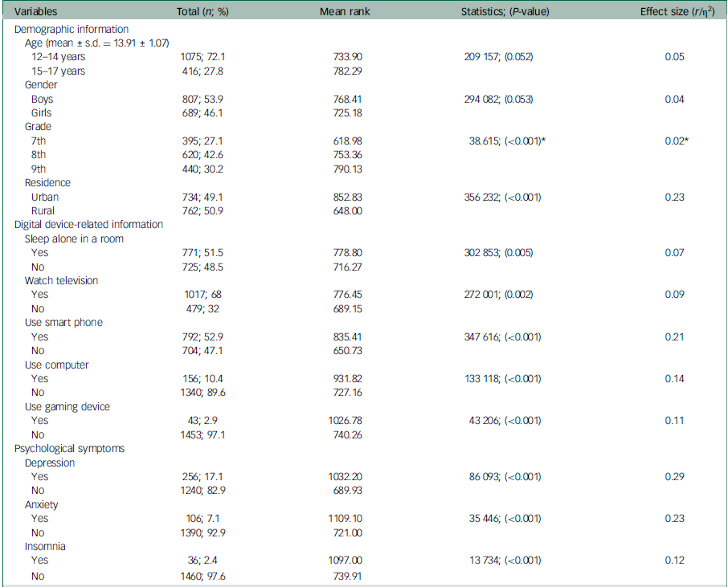Click the 9th grade row label
This screenshot has width=728, height=587.
click(x=40, y=169)
